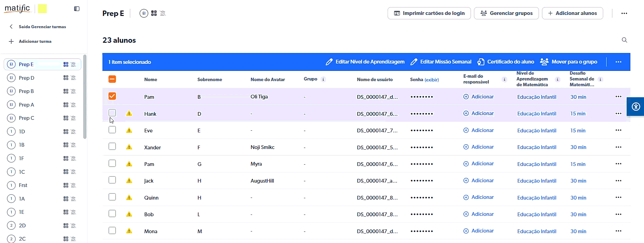The width and height of the screenshot is (644, 243).
Task: Choose Editar Missão Semanal action
Action: (x=441, y=62)
